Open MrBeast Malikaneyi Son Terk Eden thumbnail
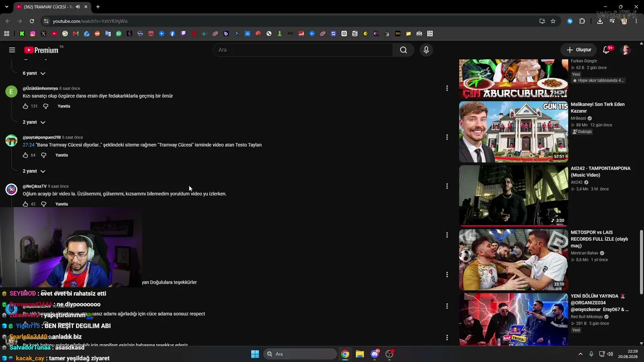Screen dimensions: 644x362 pos(513,132)
